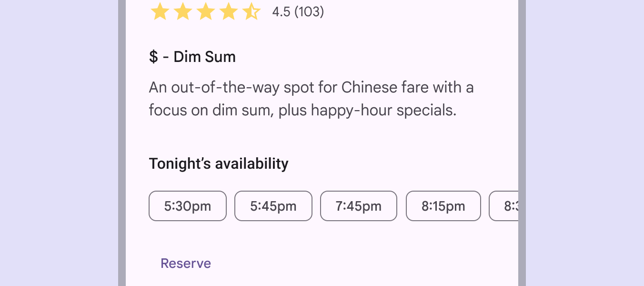This screenshot has height=286, width=644.
Task: Click the Dim Sum category label
Action: (x=204, y=57)
